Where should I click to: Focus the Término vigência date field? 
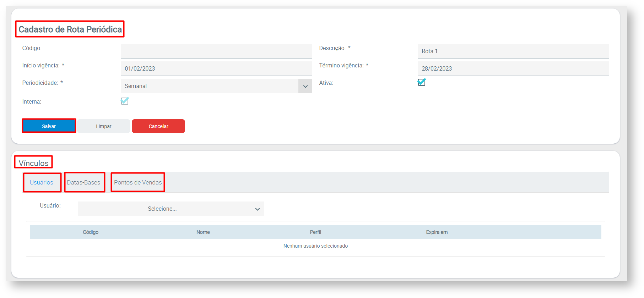[513, 68]
